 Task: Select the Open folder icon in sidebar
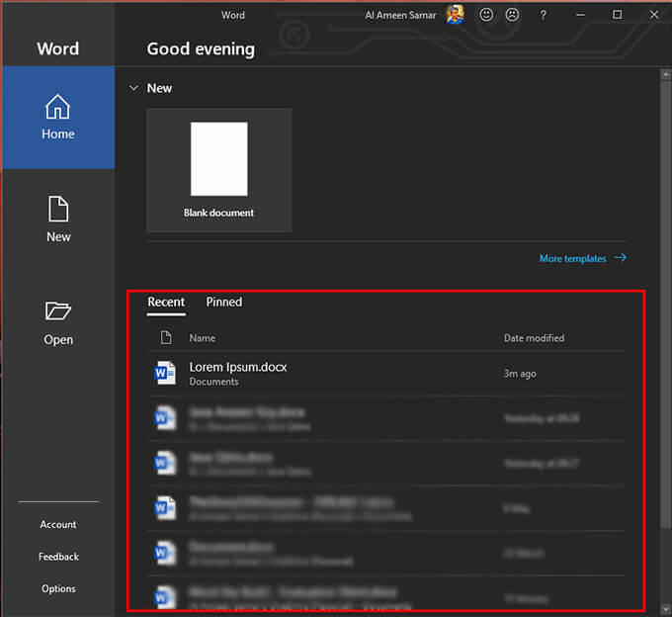pyautogui.click(x=58, y=310)
